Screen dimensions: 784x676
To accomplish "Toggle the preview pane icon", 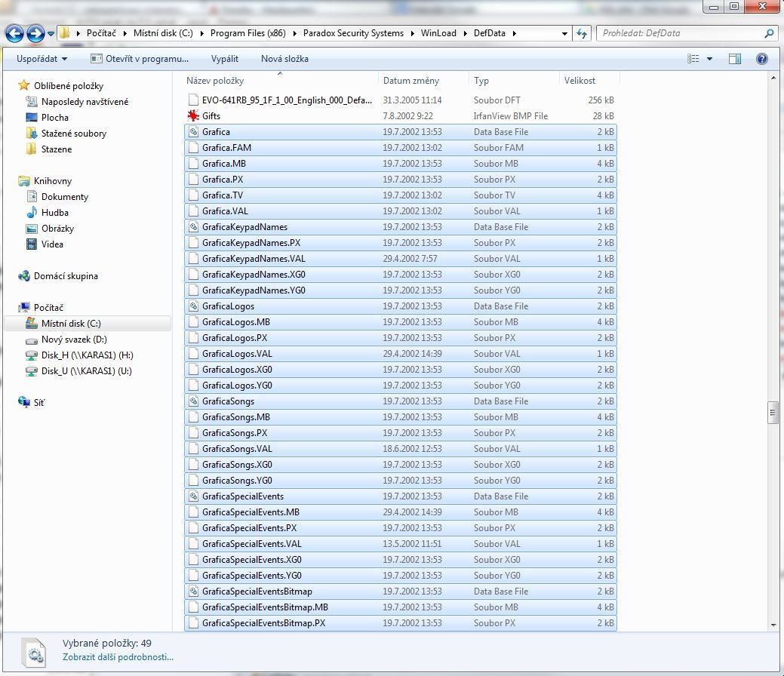I will (735, 59).
